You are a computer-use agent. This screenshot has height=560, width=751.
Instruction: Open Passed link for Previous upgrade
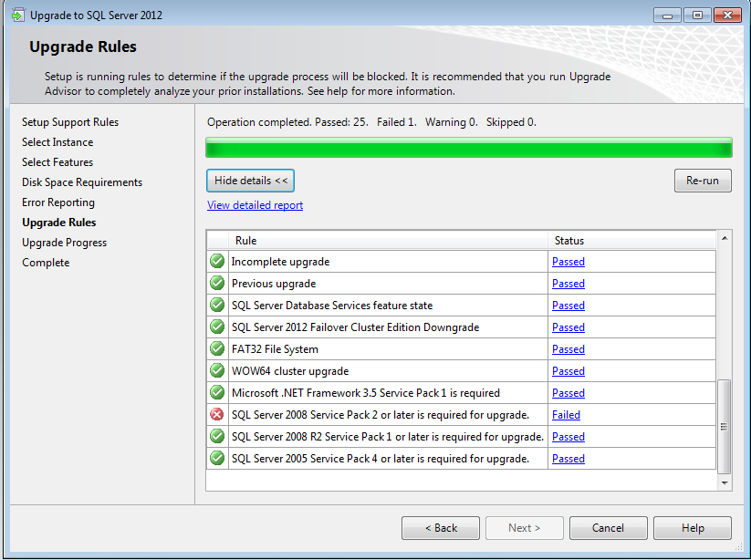pyautogui.click(x=568, y=284)
